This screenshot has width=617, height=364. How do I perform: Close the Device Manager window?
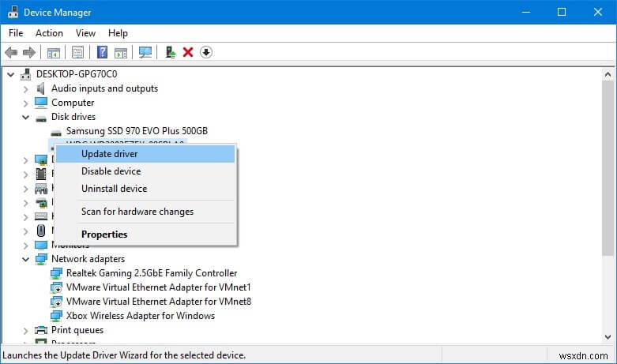(x=598, y=12)
